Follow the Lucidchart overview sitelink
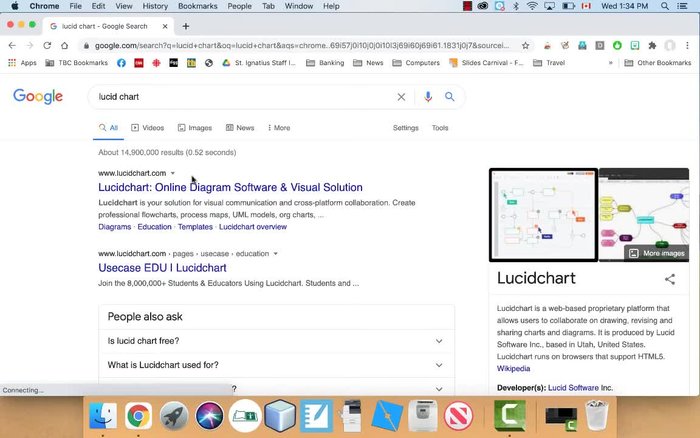Image resolution: width=700 pixels, height=438 pixels. 253,227
